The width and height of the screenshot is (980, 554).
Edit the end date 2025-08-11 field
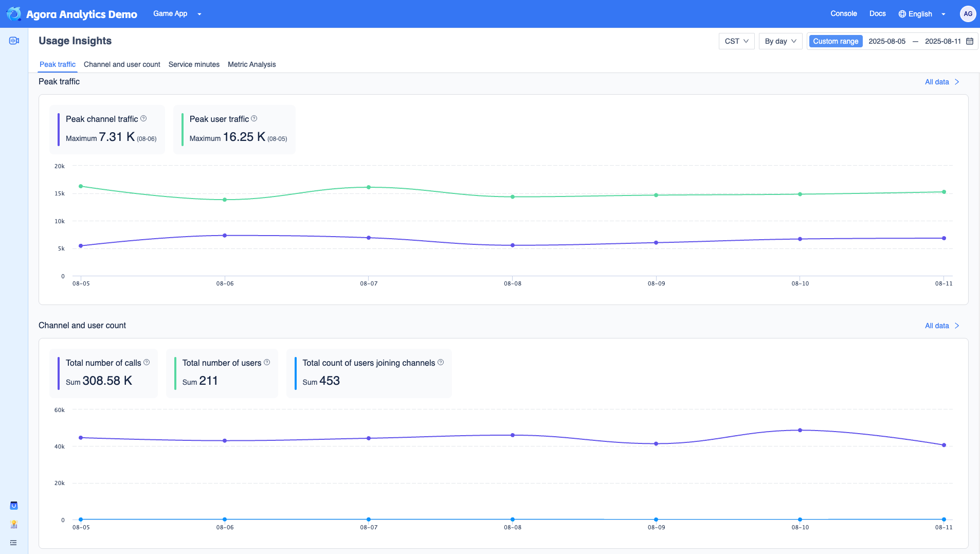(942, 41)
